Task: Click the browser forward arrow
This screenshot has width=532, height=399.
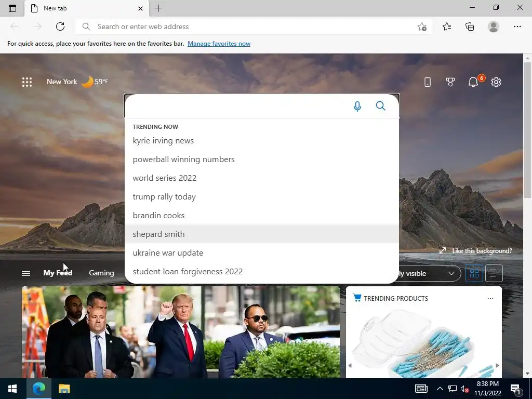Action: [x=37, y=26]
